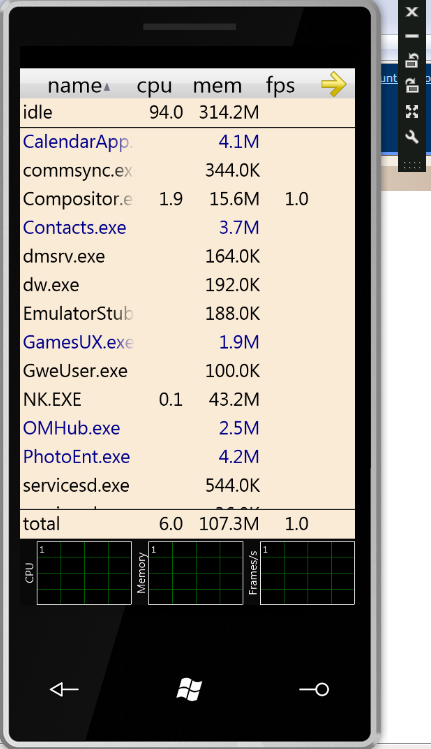Minimize the emulator via toolbar
Image resolution: width=431 pixels, height=749 pixels.
point(412,36)
